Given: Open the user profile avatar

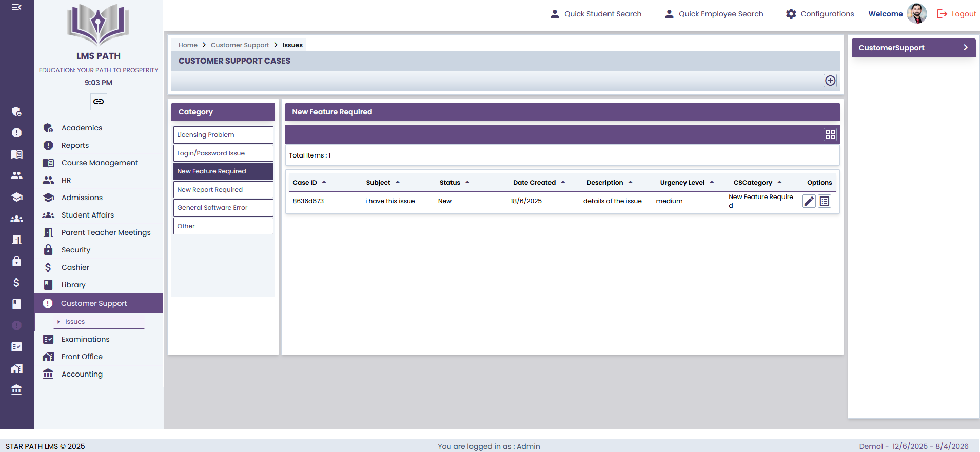Looking at the screenshot, I should (917, 13).
